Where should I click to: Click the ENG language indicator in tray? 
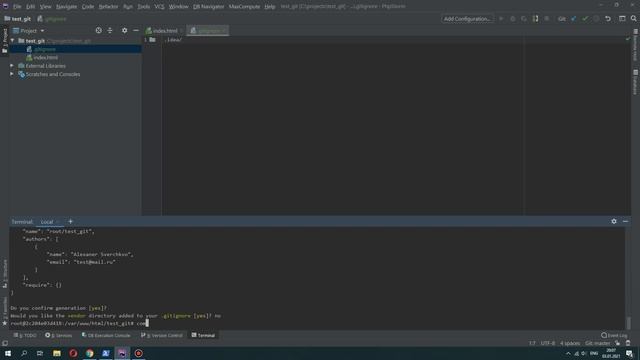[594, 353]
